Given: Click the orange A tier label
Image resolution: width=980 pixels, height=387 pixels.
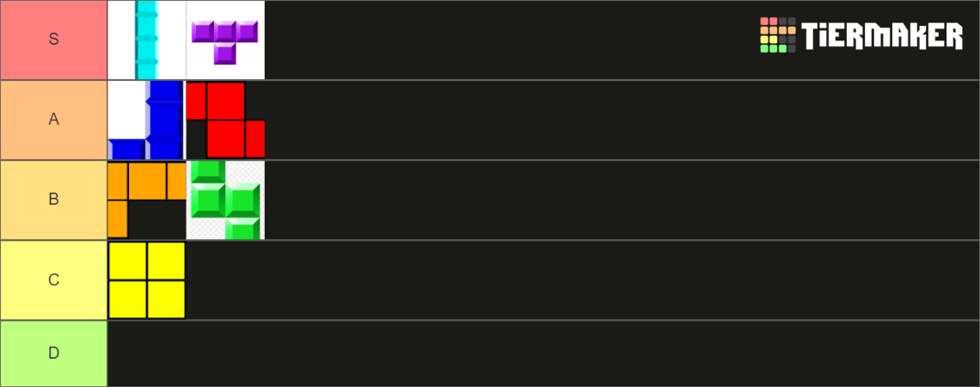Looking at the screenshot, I should click(53, 120).
